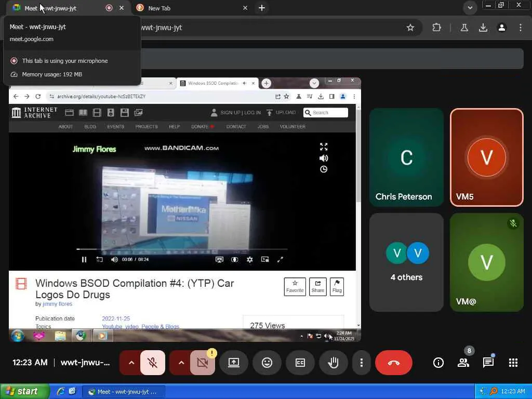The width and height of the screenshot is (532, 399).
Task: Expand audio settings arrow beside microphone
Action: click(131, 363)
